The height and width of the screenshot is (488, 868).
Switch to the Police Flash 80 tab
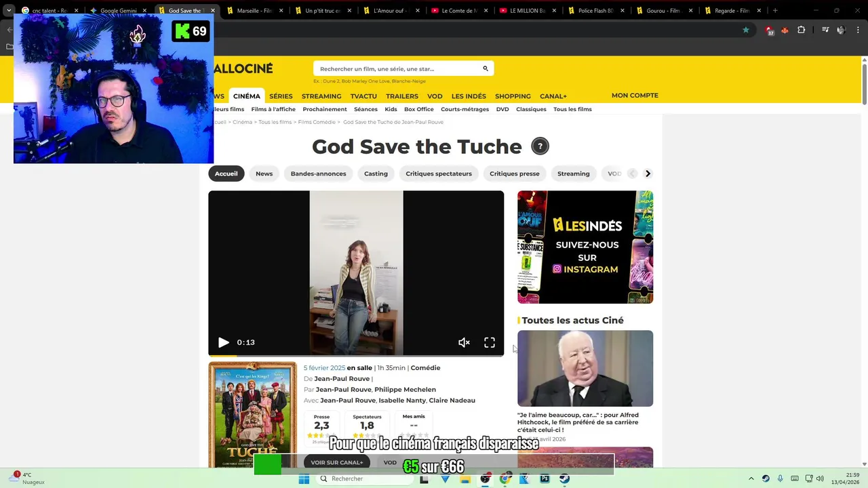[x=595, y=11]
